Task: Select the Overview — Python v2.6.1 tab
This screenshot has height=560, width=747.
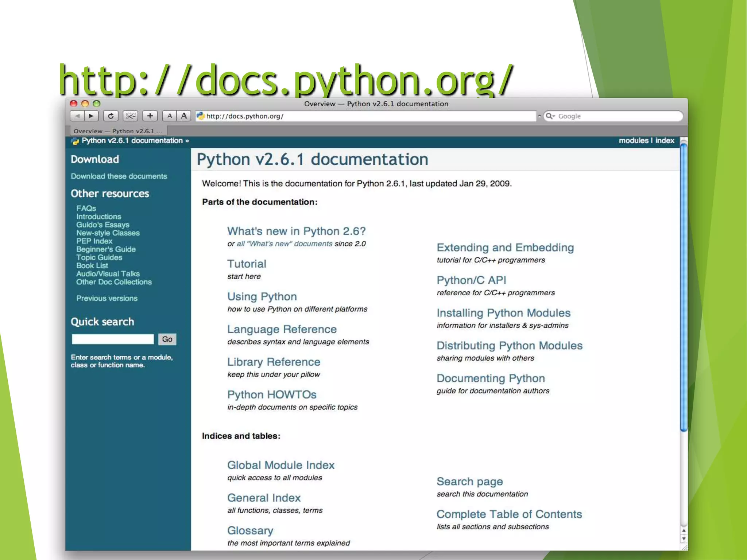Action: [x=118, y=131]
